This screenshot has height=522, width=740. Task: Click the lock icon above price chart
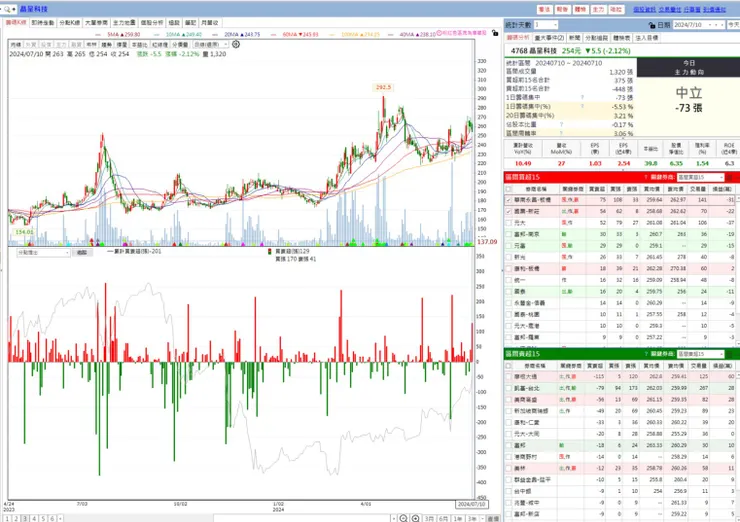[495, 33]
